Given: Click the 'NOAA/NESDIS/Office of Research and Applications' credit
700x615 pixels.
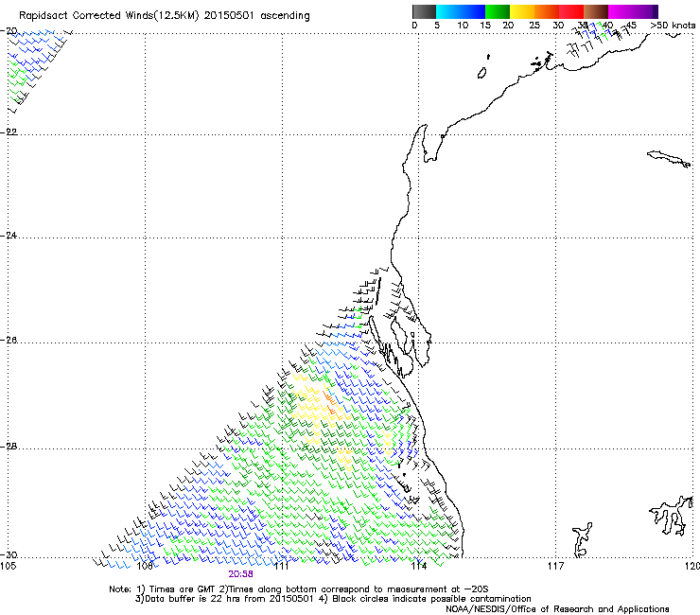Looking at the screenshot, I should pos(557,609).
